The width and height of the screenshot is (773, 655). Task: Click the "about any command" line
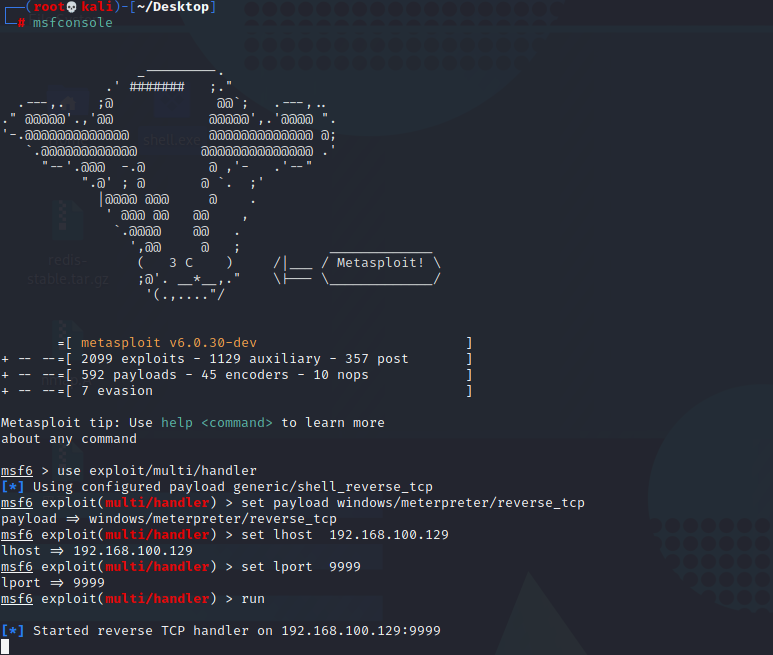pos(69,439)
